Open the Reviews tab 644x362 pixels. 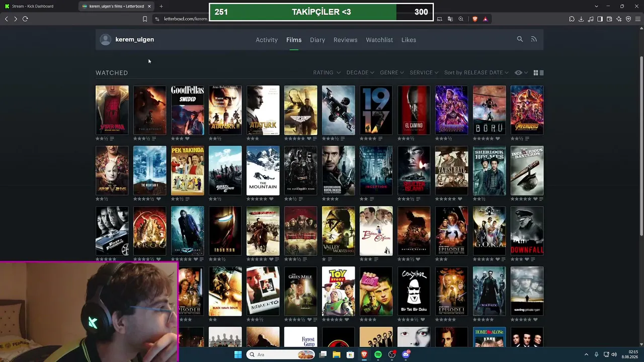(345, 40)
